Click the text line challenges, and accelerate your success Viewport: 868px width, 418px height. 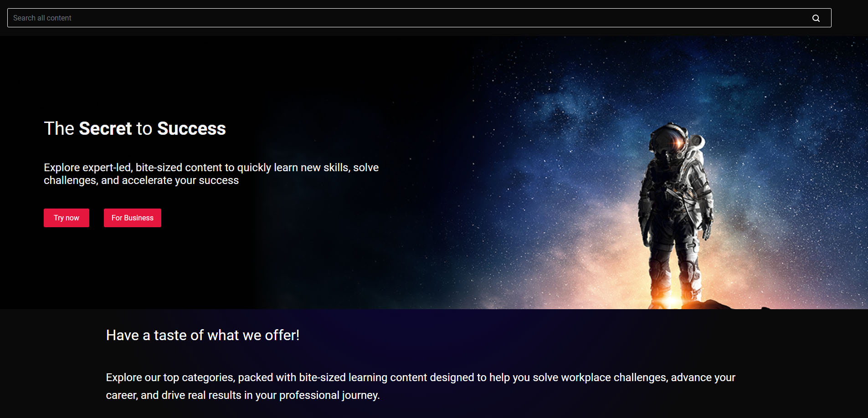pos(141,181)
